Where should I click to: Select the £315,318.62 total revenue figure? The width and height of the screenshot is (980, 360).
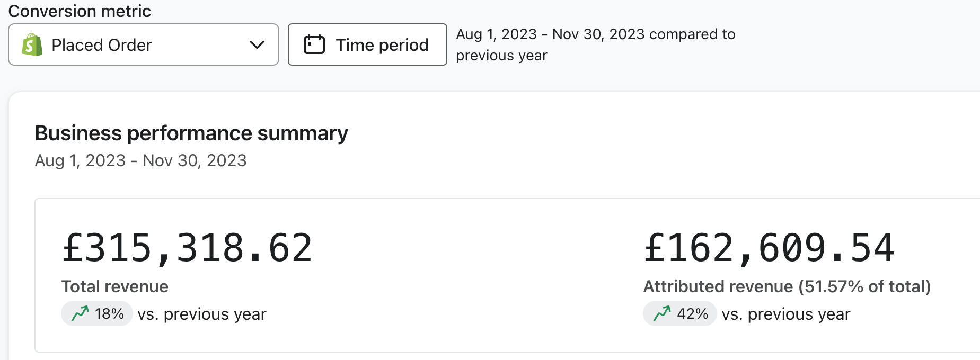(x=187, y=248)
